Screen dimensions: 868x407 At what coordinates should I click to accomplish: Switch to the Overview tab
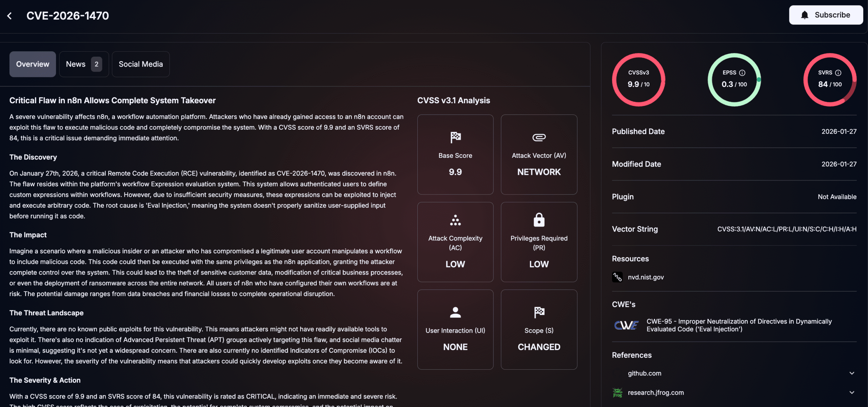(x=33, y=64)
